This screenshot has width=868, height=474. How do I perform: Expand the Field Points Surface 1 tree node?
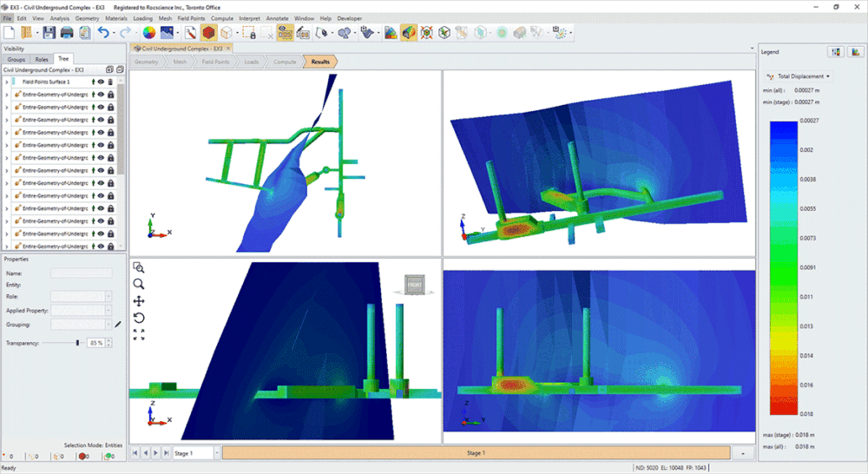pyautogui.click(x=6, y=82)
